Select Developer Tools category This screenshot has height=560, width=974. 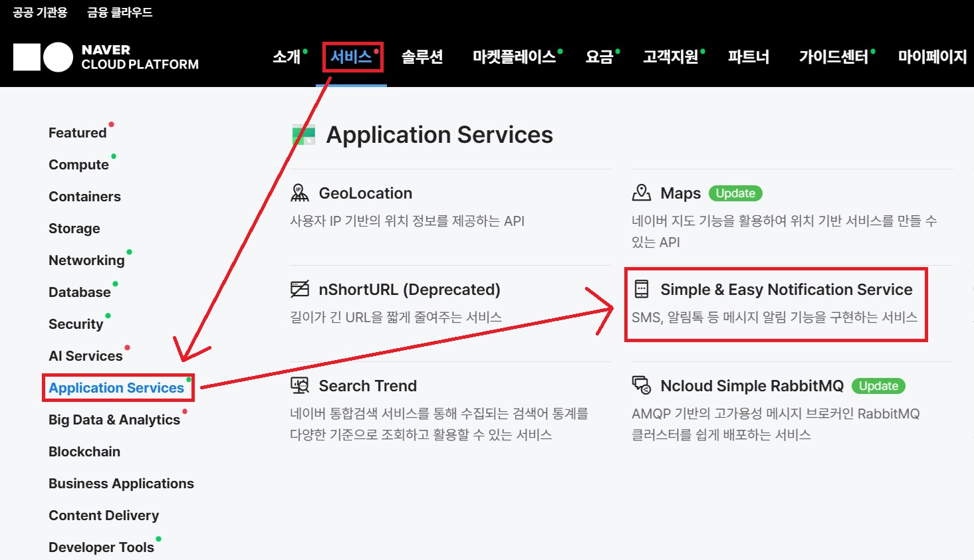pos(101,547)
